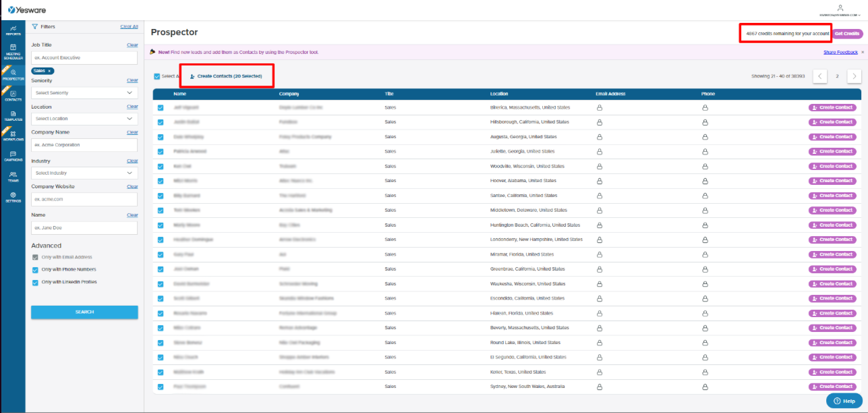Click the Company Website input field
Screen dimensions: 868x413
pyautogui.click(x=84, y=199)
